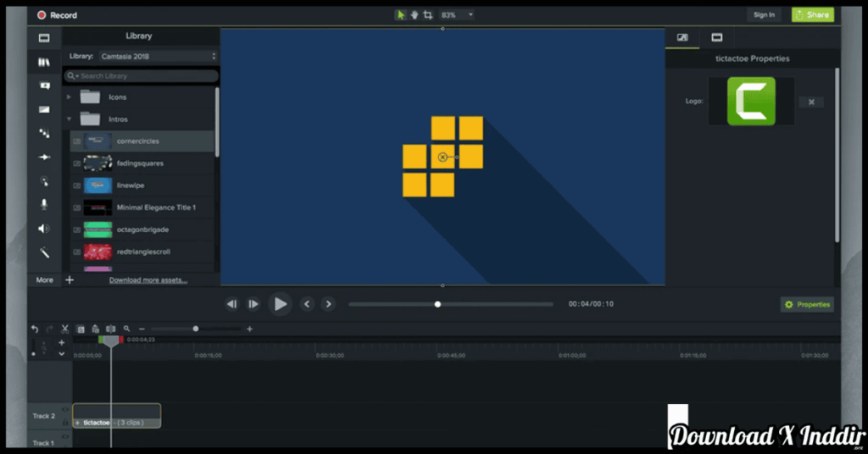The image size is (868, 454).
Task: Select the Crop tool
Action: click(428, 15)
